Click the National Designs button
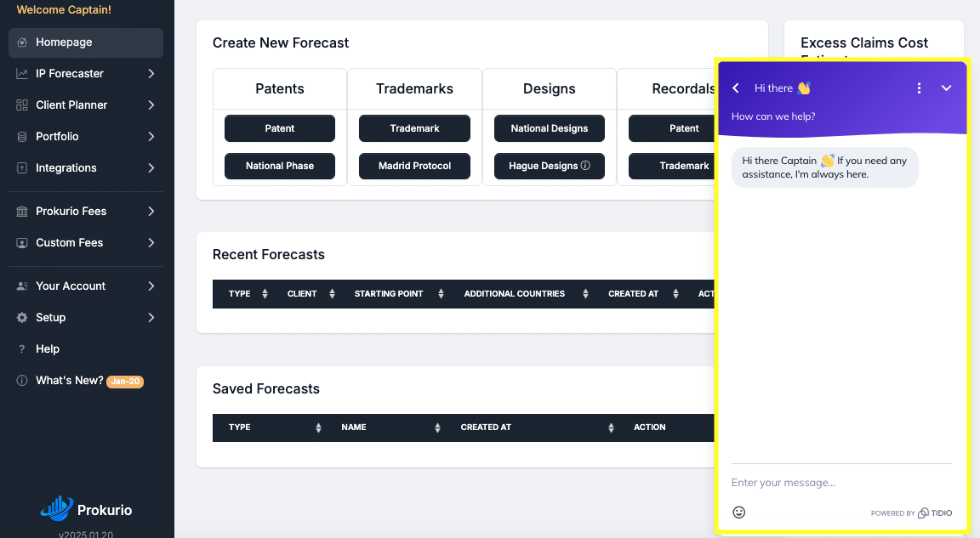The width and height of the screenshot is (980, 538). point(550,128)
